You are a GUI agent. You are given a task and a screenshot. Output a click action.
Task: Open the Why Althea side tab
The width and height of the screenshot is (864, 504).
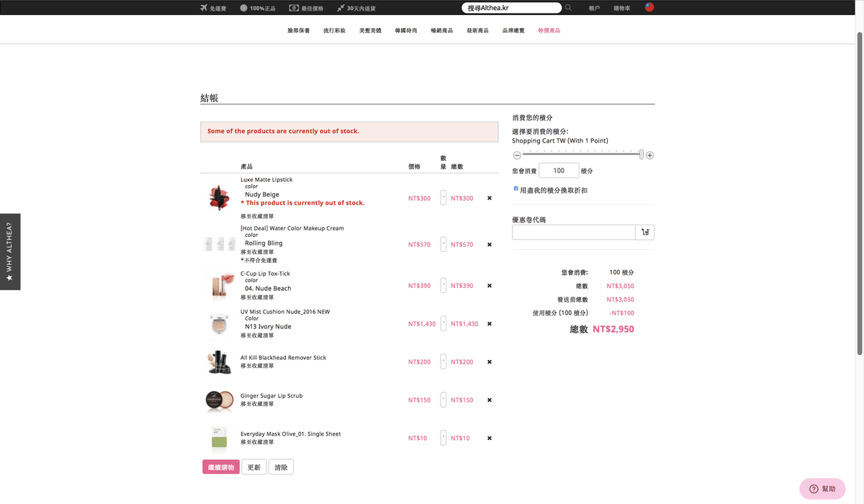9,251
